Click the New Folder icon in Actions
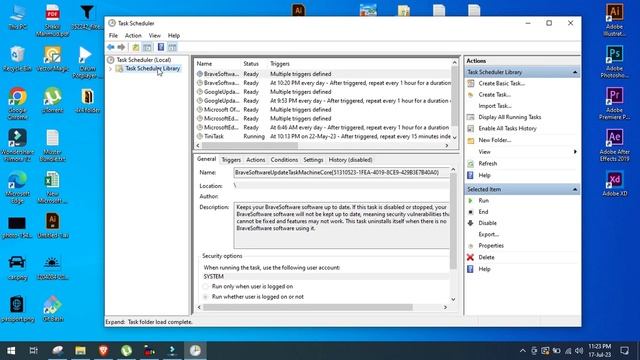This screenshot has height=360, width=640. 471,140
